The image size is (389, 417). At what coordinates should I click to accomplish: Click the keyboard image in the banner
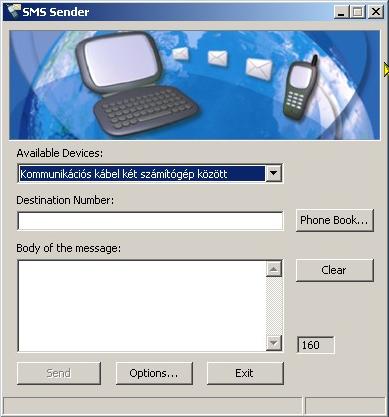click(146, 110)
